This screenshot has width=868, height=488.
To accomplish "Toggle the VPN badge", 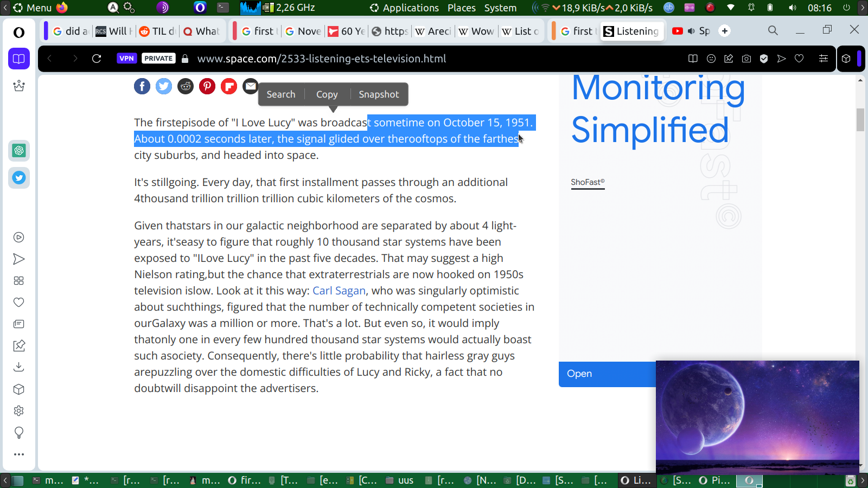I will [x=126, y=59].
